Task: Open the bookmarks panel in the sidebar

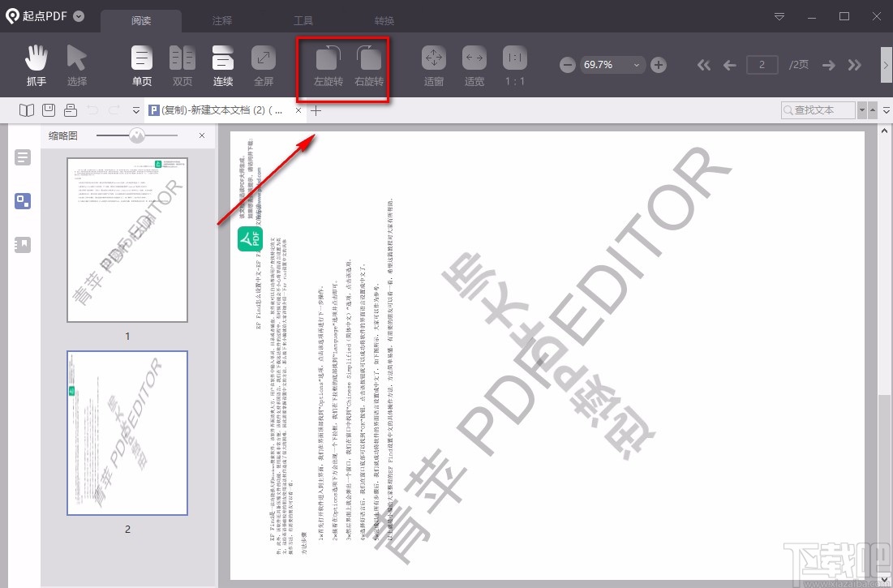Action: [22, 243]
